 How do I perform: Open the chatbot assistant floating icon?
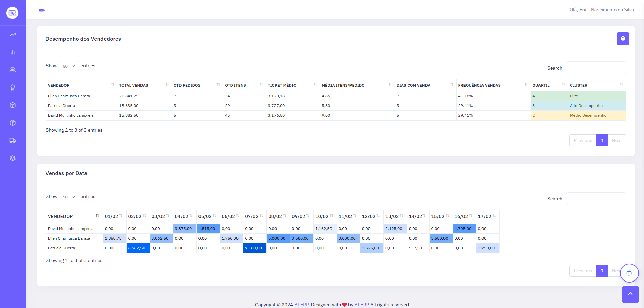click(629, 273)
